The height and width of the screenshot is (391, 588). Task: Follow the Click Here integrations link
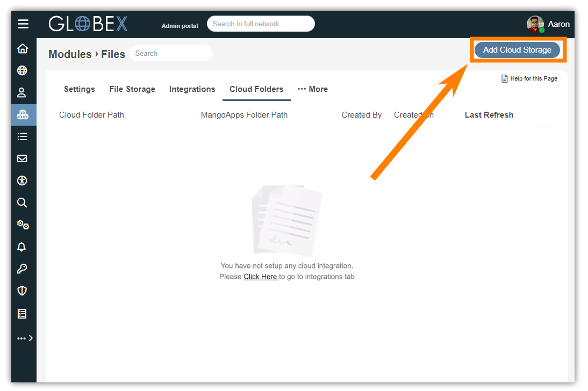pos(260,277)
